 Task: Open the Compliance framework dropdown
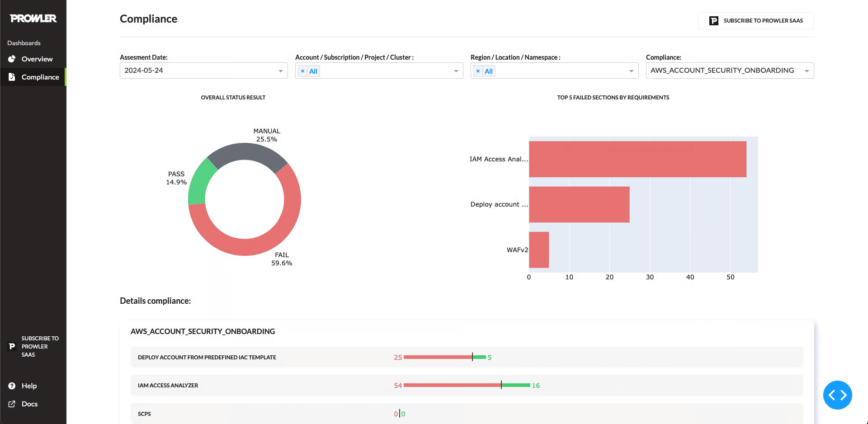730,71
